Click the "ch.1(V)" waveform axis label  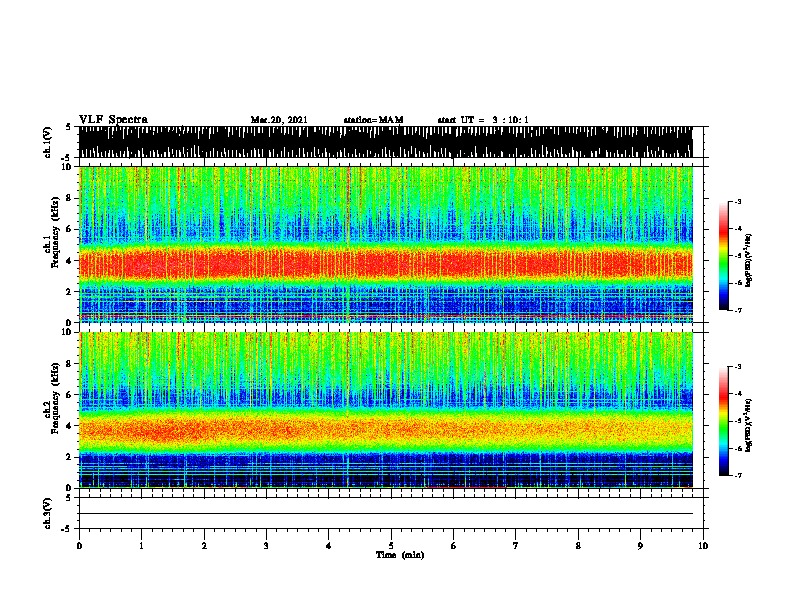[47, 142]
